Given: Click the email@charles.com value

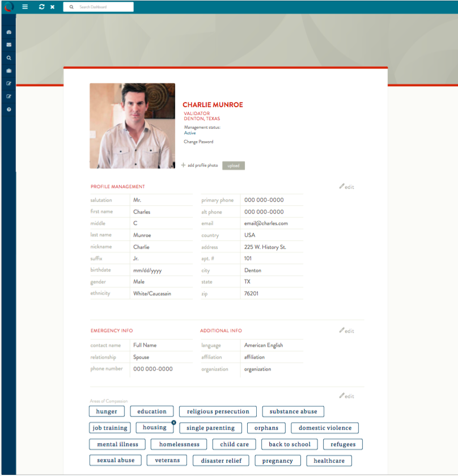Looking at the screenshot, I should click(266, 223).
